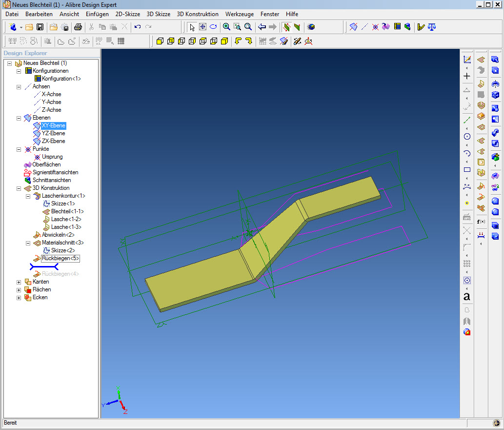Select the Text 'a' sketch tool
Screen dimensions: 504x430
(x=467, y=297)
